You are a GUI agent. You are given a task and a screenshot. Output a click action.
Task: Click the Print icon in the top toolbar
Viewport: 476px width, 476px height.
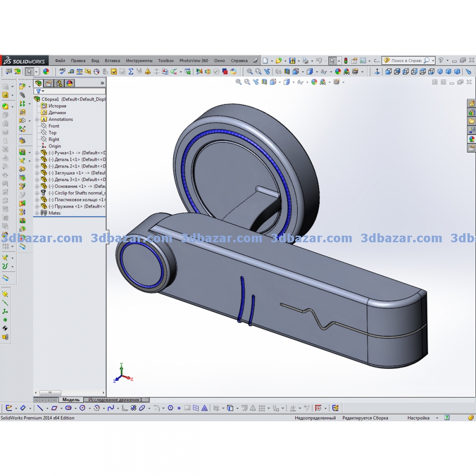305,61
